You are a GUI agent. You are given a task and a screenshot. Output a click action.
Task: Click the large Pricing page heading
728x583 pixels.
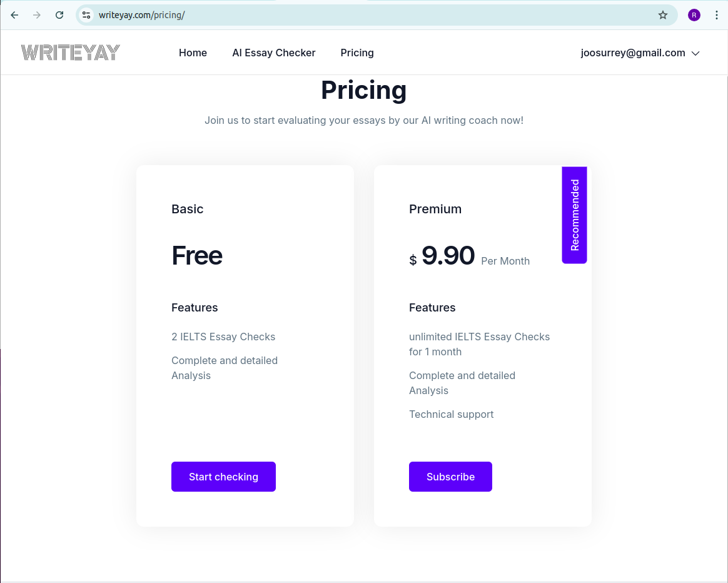point(364,90)
